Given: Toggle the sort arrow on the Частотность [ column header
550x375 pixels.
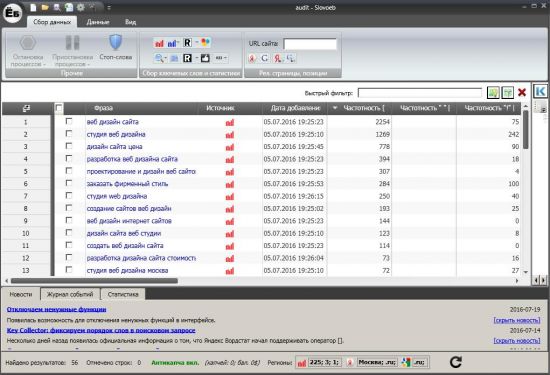Looking at the screenshot, I should tap(335, 108).
